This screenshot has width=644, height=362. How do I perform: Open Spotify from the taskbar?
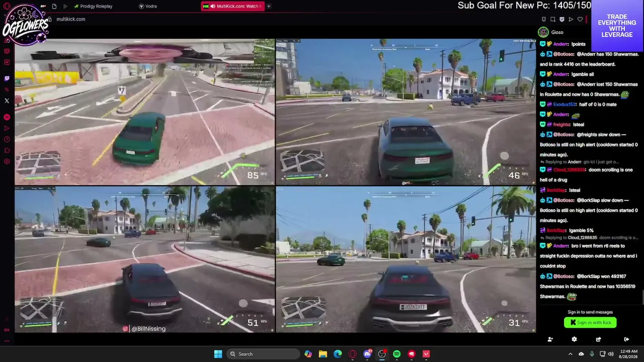click(x=397, y=354)
